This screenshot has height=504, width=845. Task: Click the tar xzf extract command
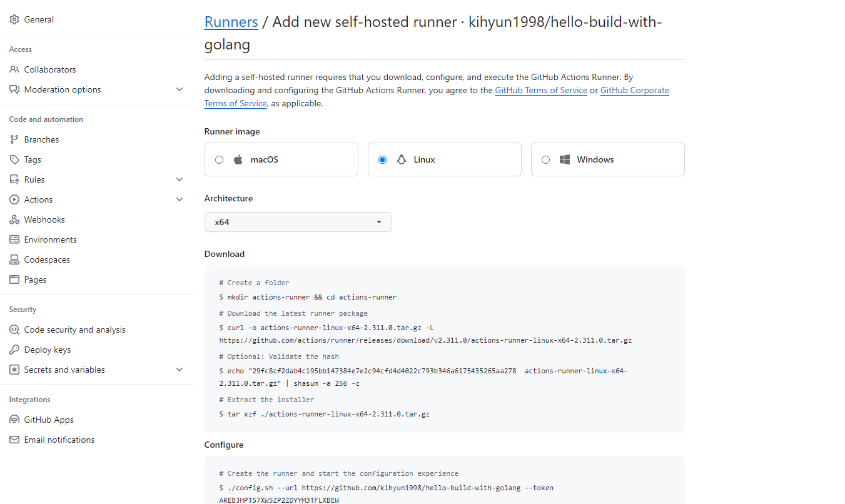[324, 414]
